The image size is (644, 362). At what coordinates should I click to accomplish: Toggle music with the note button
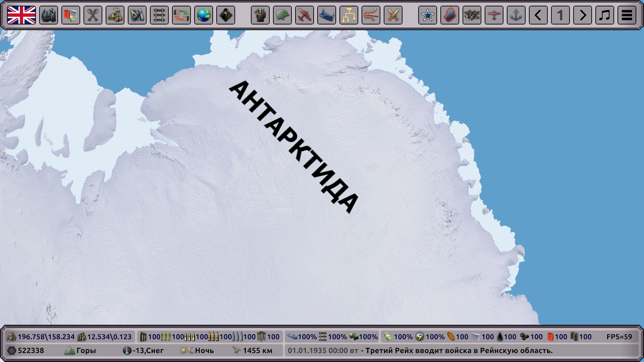click(605, 15)
